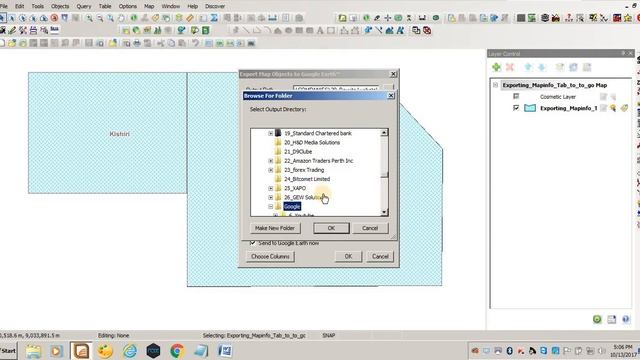
Task: Select the Text 'A' drawing tool
Action: [320, 30]
